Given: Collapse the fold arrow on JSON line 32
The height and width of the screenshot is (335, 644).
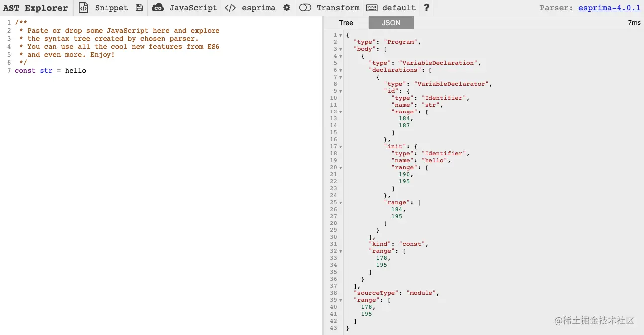Looking at the screenshot, I should click(x=340, y=251).
